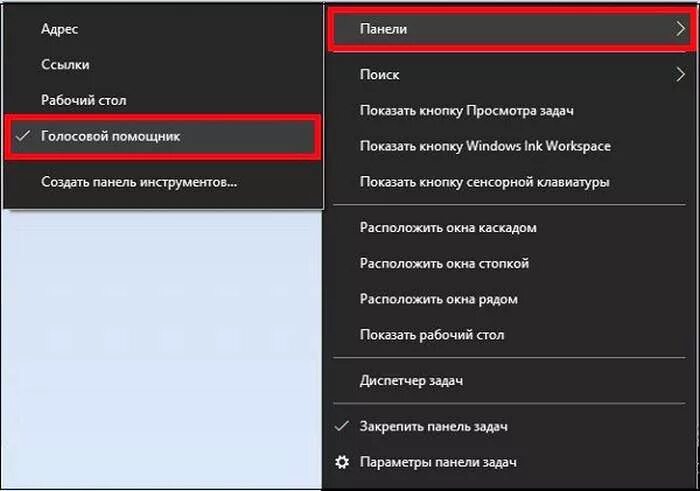
Task: Pick Расположить окна рядом
Action: pyautogui.click(x=509, y=299)
